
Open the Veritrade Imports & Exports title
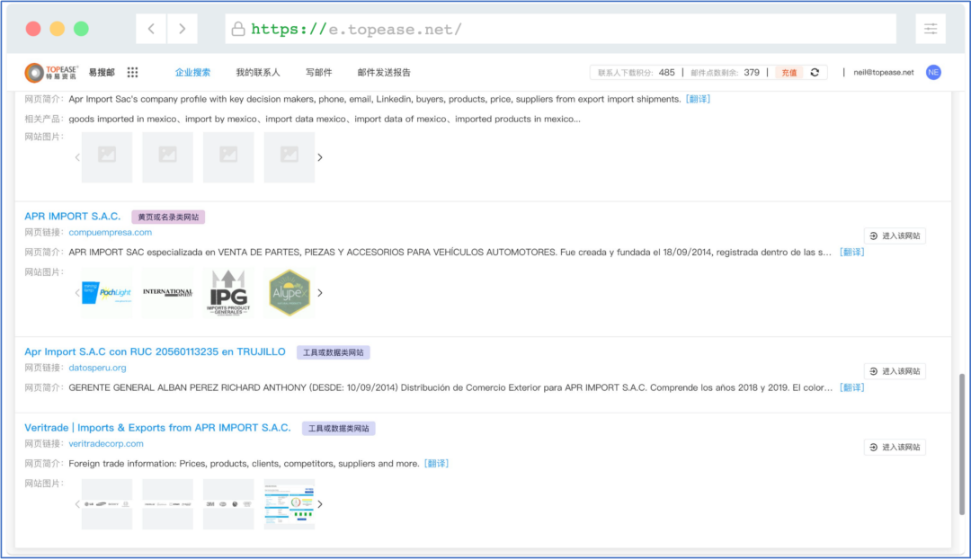pos(157,428)
